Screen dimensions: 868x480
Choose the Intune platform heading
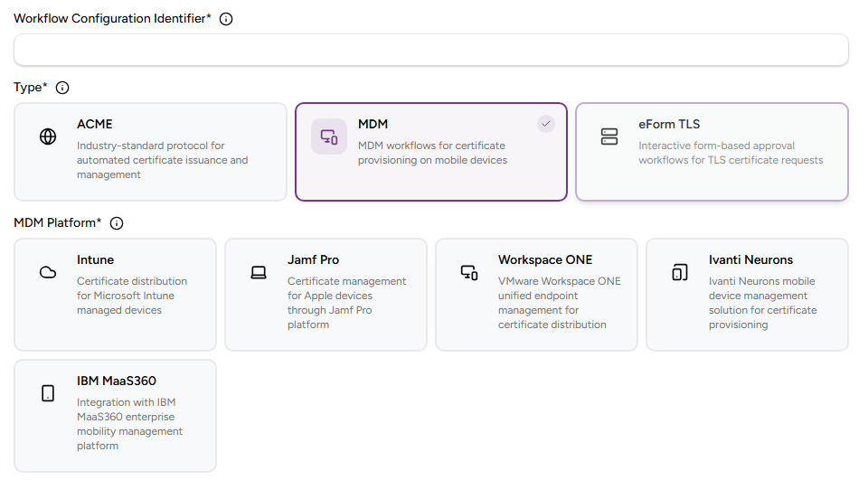[95, 259]
